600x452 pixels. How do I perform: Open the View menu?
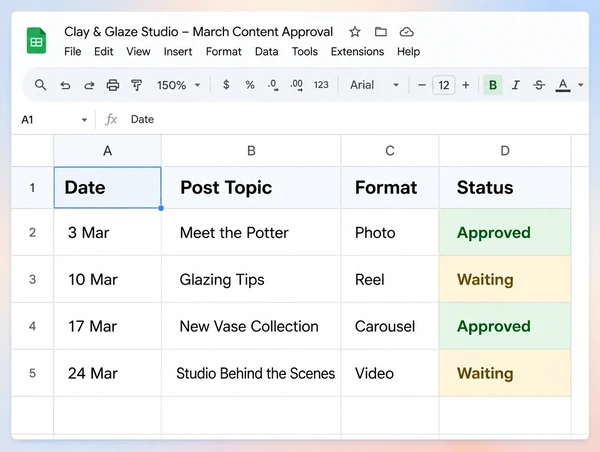point(138,52)
